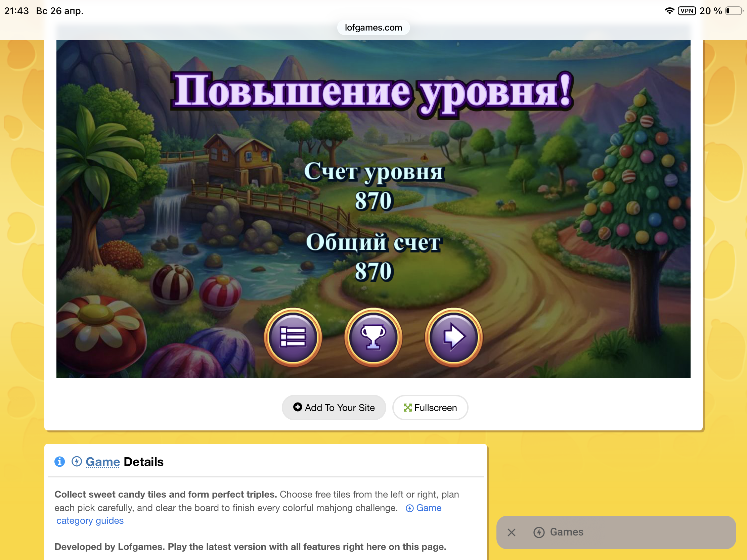Tap the Wi-Fi status icon
747x560 pixels.
[x=669, y=11]
